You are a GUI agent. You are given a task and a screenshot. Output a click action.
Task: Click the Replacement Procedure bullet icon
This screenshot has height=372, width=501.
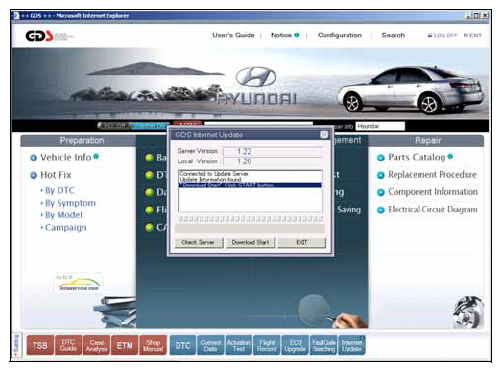pos(381,175)
